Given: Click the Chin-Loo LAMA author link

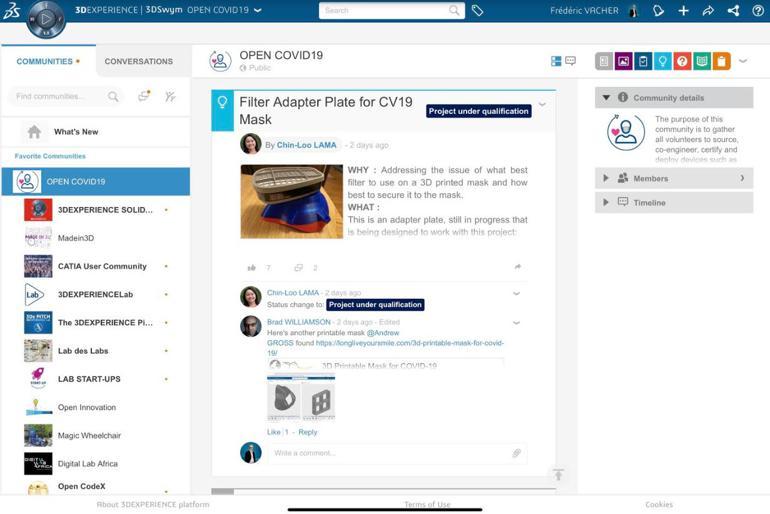Looking at the screenshot, I should tap(306, 145).
